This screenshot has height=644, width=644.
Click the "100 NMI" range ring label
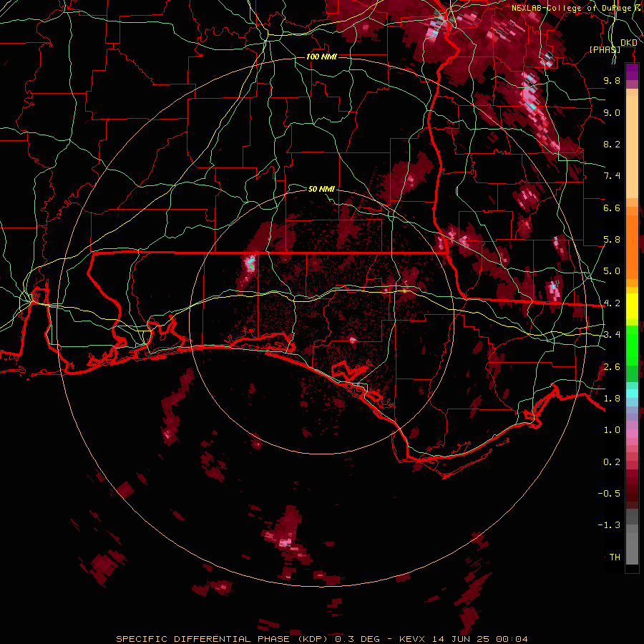point(321,57)
